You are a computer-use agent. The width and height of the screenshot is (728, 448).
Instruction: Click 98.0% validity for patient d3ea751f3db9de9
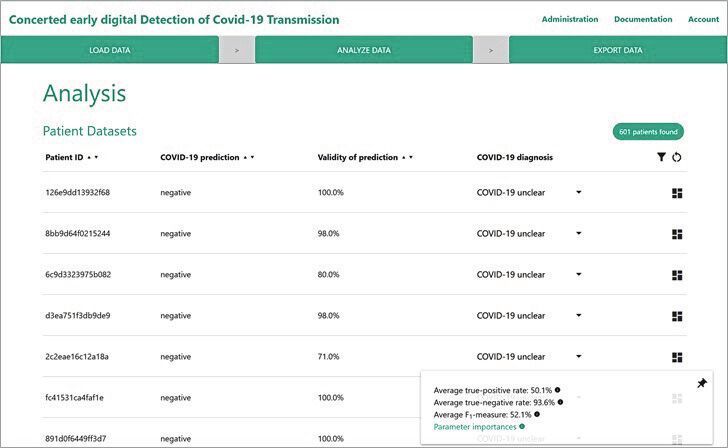pyautogui.click(x=328, y=315)
